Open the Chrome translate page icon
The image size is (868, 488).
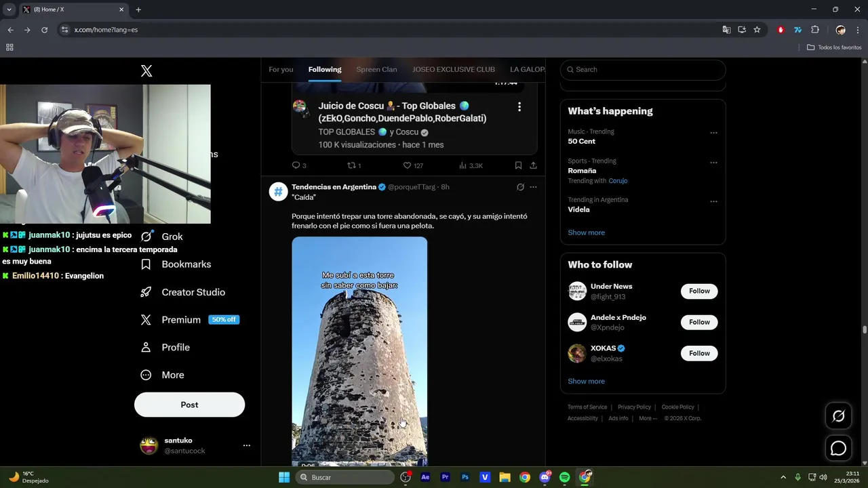(x=726, y=30)
